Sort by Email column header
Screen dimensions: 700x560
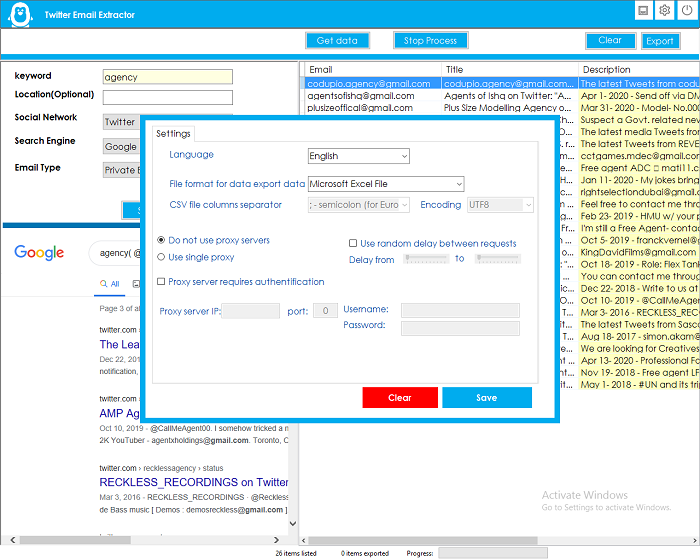pos(374,70)
